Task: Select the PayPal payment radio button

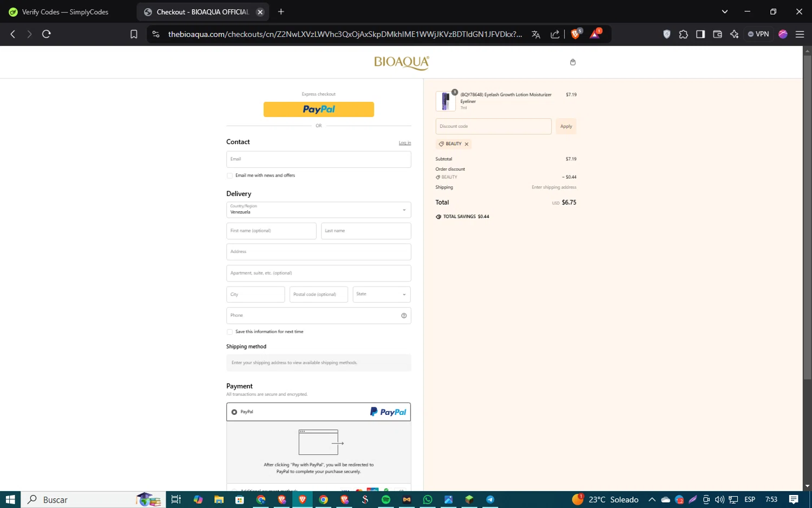Action: point(234,412)
